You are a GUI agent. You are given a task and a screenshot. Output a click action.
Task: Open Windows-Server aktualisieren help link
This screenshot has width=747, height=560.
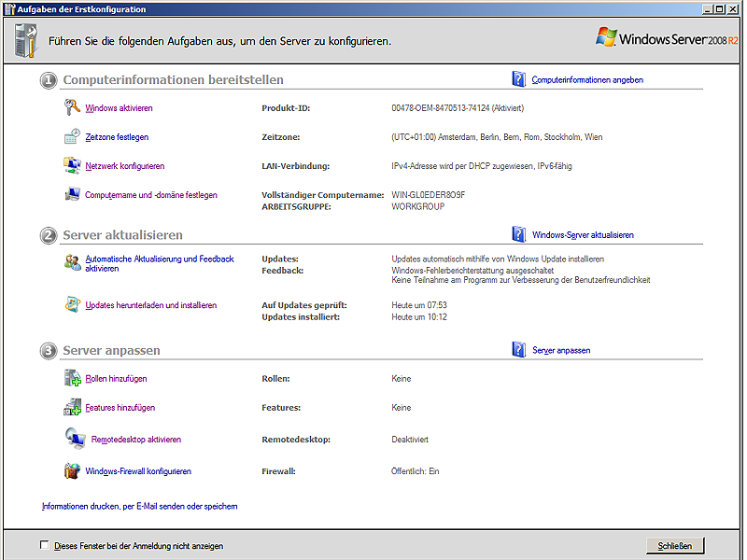point(583,235)
